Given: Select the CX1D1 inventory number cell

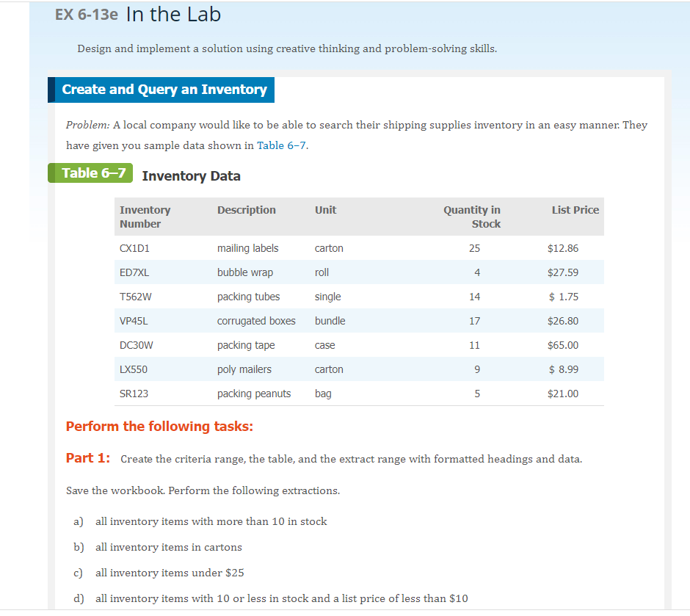Looking at the screenshot, I should (134, 248).
